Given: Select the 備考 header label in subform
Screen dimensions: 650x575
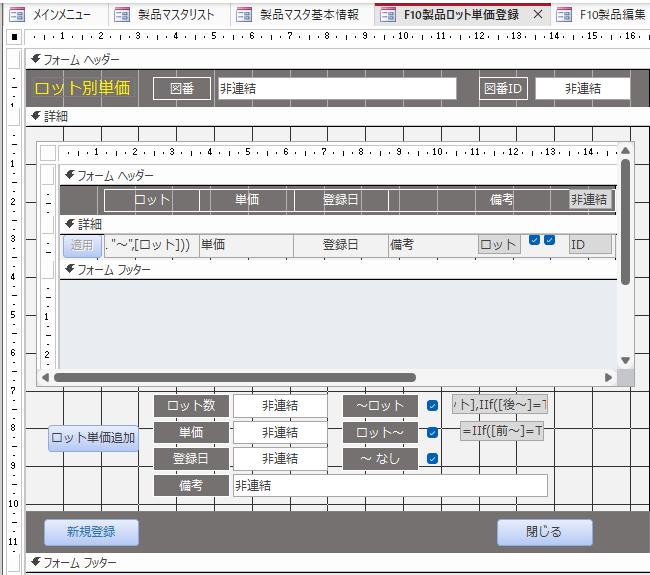Looking at the screenshot, I should point(502,200).
